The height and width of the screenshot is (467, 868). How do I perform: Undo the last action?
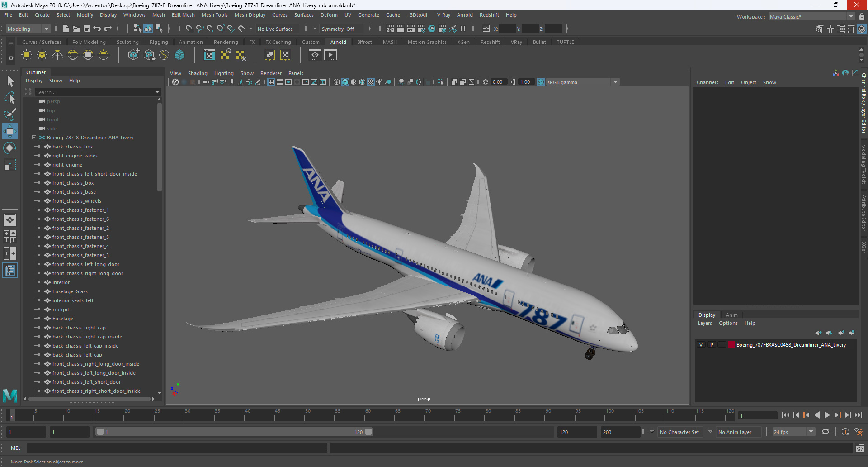click(97, 29)
